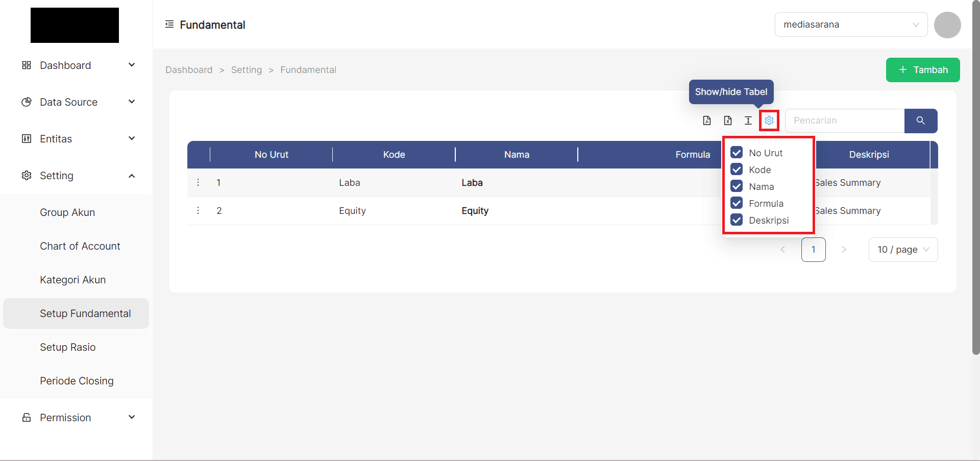Navigate to Dashboard via breadcrumb link

pos(189,69)
